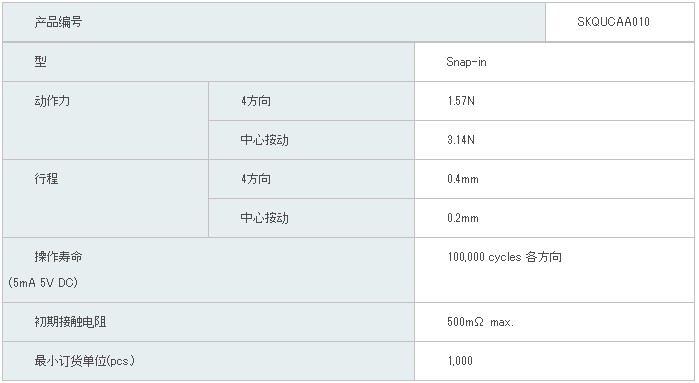Click the 操作寿命 label
699x383 pixels.
(58, 257)
